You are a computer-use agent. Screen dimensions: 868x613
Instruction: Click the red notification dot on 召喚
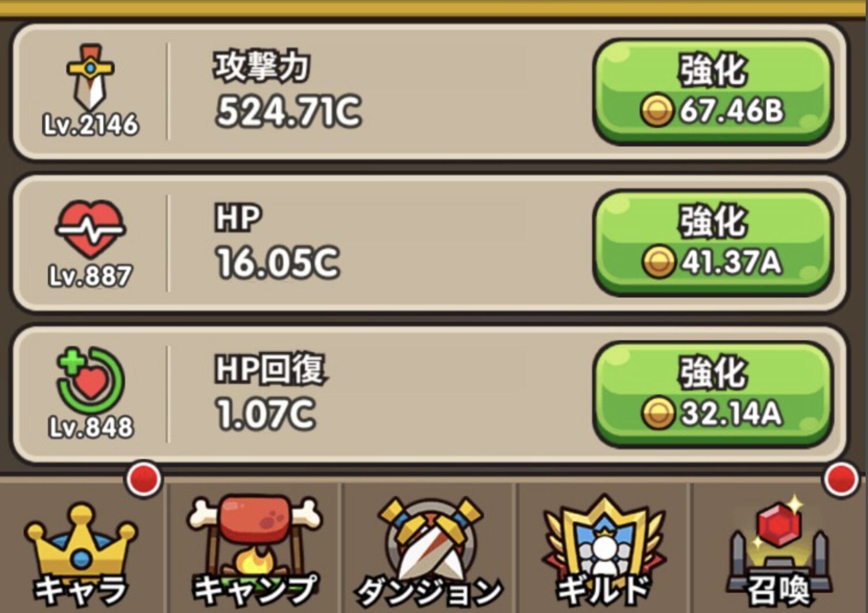click(841, 479)
